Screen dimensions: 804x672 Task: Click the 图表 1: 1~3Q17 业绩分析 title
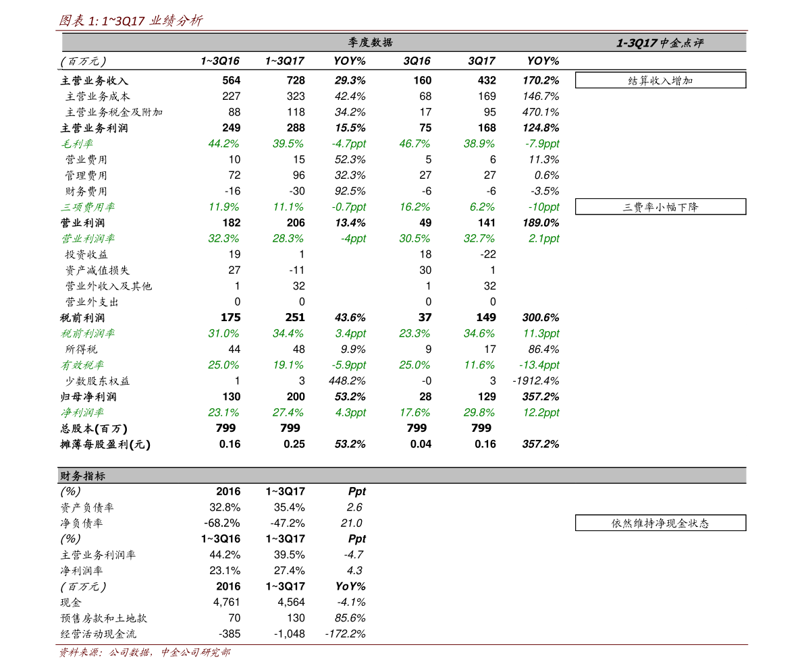coord(131,20)
